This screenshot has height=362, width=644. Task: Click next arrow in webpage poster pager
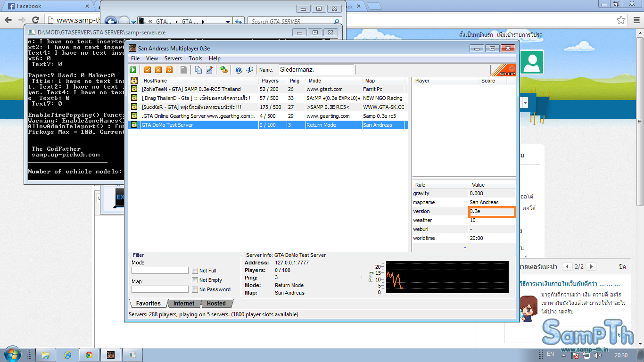[591, 267]
